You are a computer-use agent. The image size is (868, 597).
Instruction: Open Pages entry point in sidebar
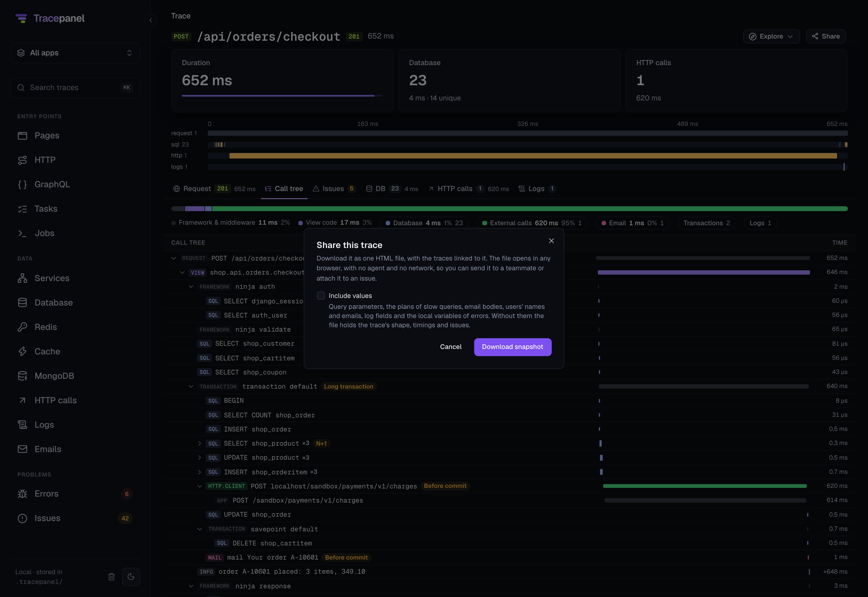[75, 135]
